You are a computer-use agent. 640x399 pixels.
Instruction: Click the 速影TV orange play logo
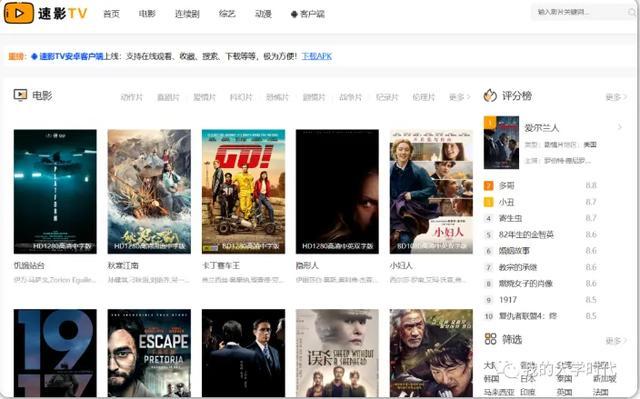point(19,13)
